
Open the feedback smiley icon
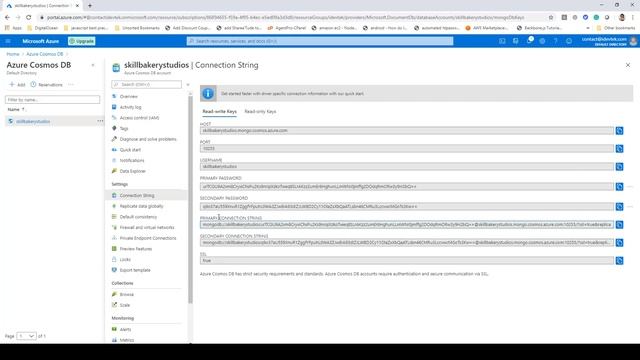[x=569, y=41]
